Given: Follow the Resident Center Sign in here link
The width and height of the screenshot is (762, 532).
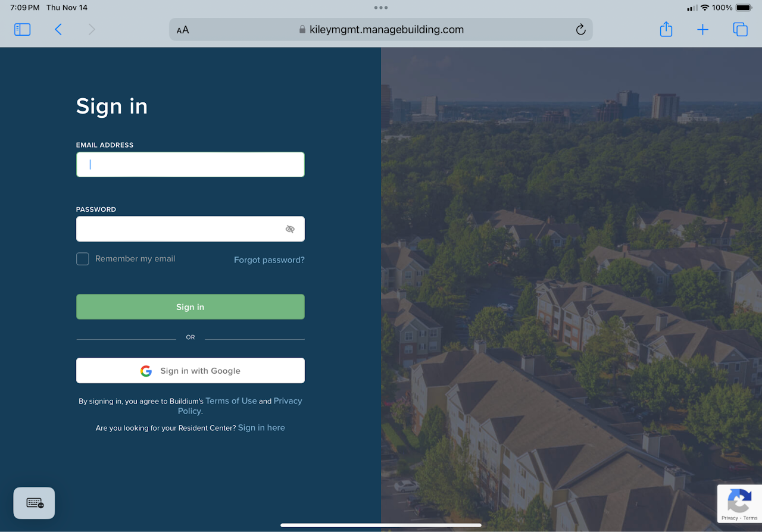Looking at the screenshot, I should click(261, 428).
